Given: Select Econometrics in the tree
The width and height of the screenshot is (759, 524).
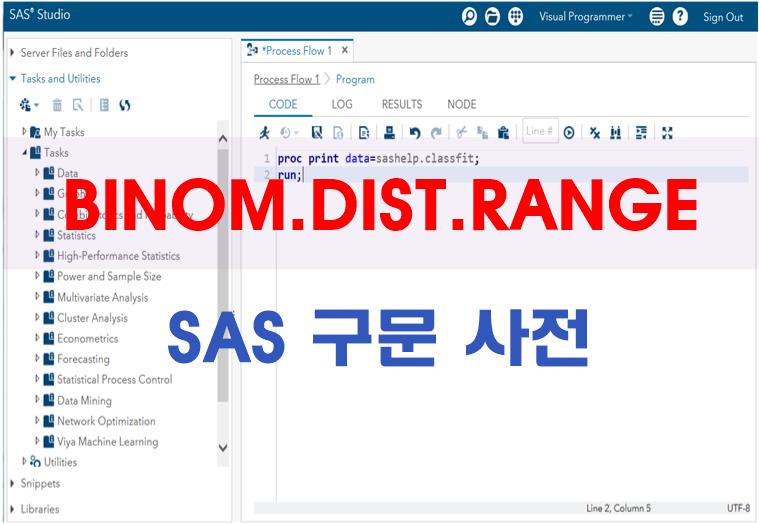Looking at the screenshot, I should (88, 338).
